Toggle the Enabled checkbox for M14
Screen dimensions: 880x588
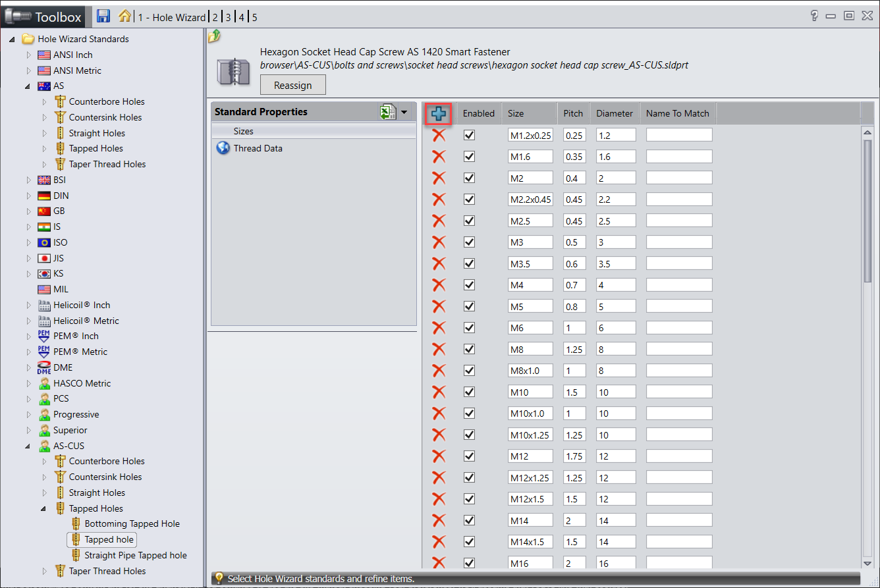(x=469, y=520)
